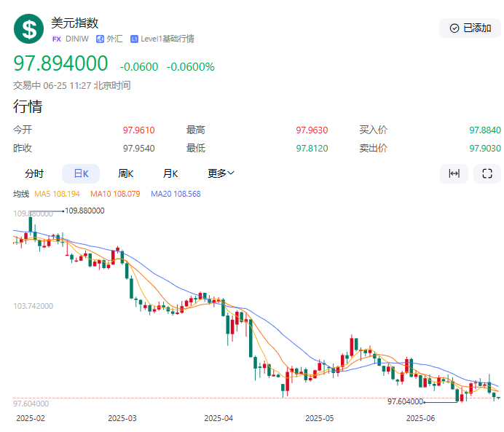Image resolution: width=504 pixels, height=432 pixels.
Task: Click the DINIW symbol code
Action: pos(76,39)
